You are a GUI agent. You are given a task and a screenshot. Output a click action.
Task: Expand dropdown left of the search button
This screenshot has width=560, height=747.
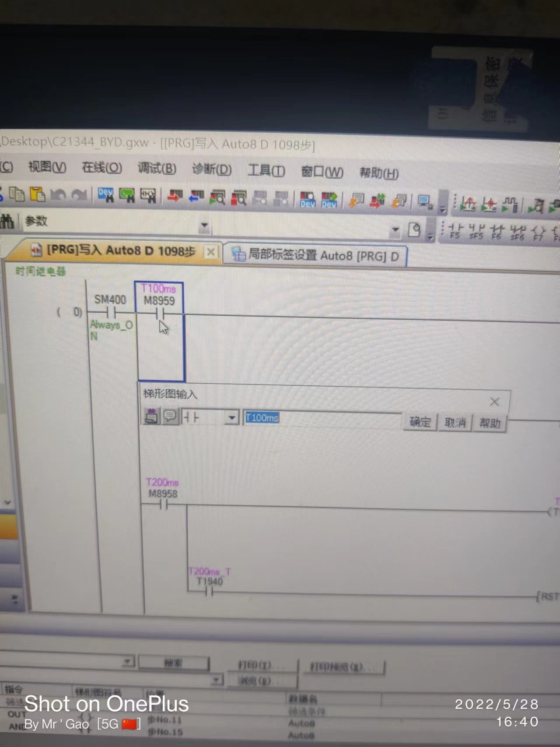point(128,661)
